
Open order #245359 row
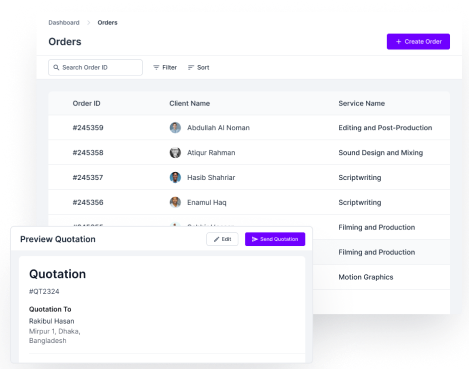point(249,128)
